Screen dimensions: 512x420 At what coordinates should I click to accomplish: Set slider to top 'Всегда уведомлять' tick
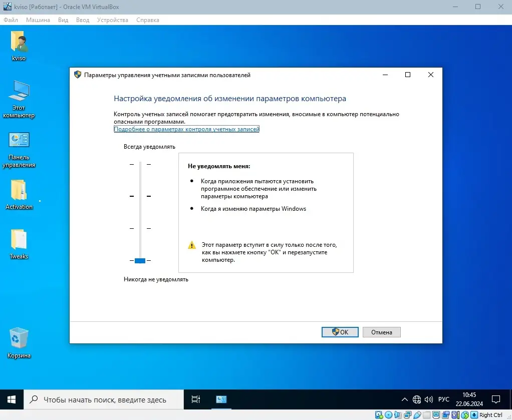(x=140, y=164)
